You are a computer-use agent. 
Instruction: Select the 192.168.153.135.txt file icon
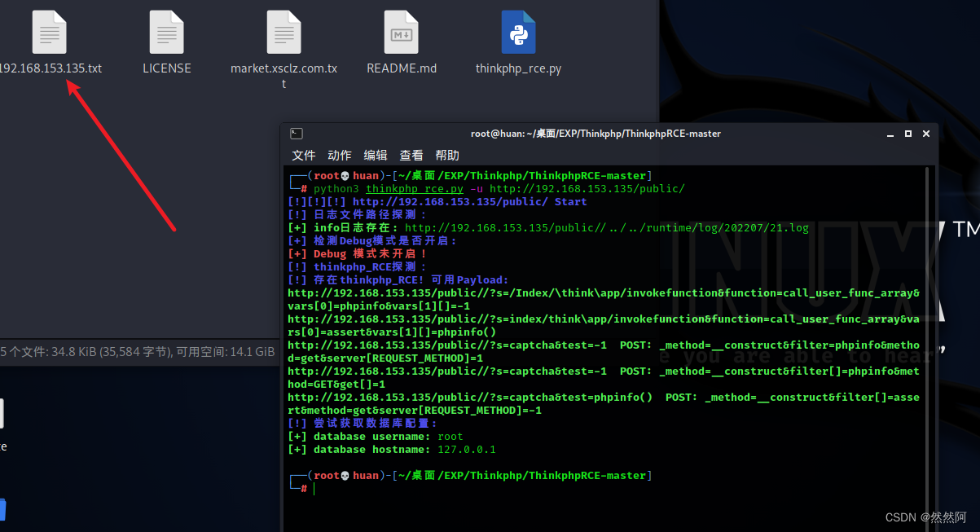(49, 33)
